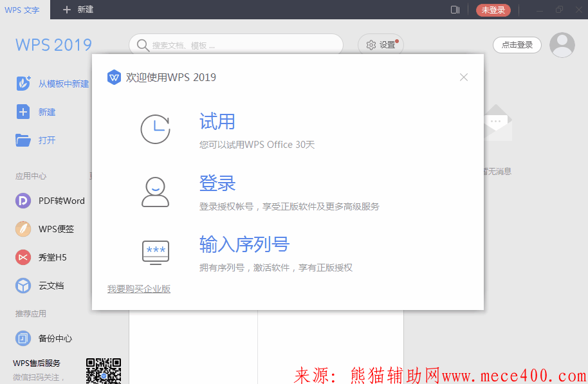Select the 试用 trial option
588x384 pixels.
(x=217, y=122)
